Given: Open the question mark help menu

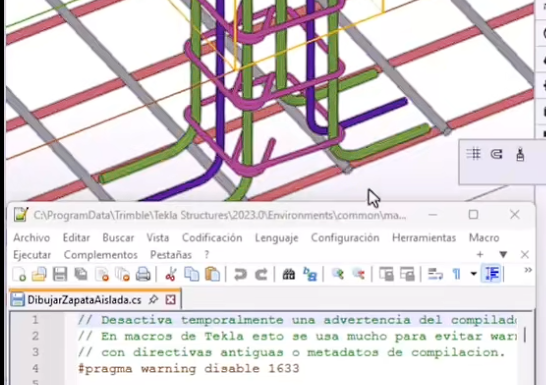Looking at the screenshot, I should click(207, 255).
